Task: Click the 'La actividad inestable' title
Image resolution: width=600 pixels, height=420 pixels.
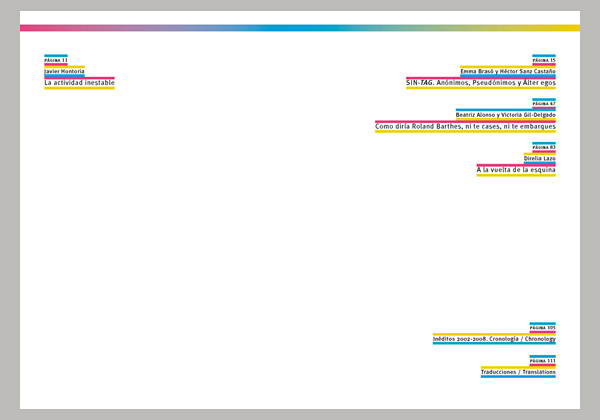Action: [79, 83]
